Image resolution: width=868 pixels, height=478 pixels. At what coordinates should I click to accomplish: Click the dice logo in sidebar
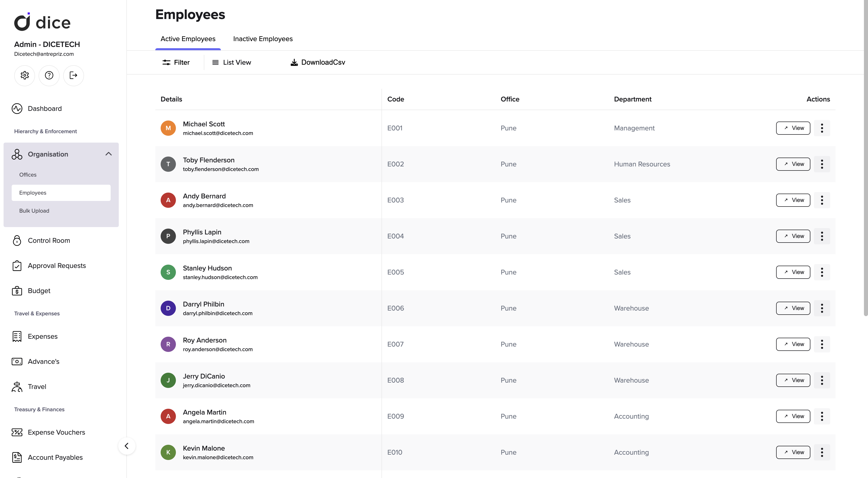[42, 22]
